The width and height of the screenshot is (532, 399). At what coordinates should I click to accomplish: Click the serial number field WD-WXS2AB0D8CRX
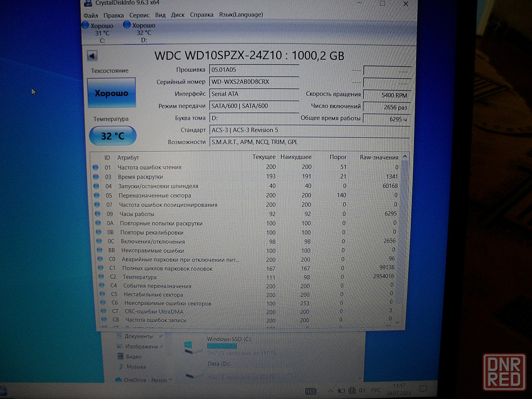(x=254, y=82)
